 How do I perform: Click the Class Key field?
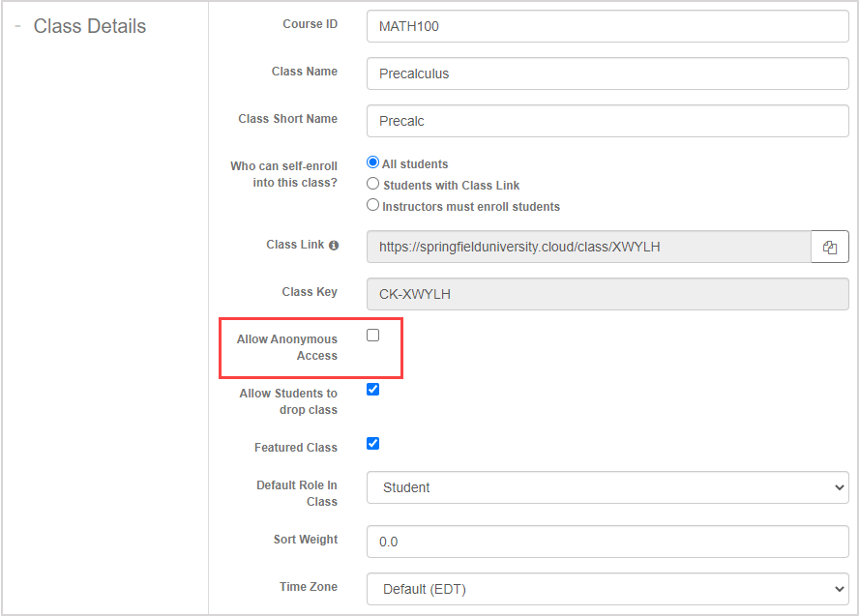(x=607, y=294)
